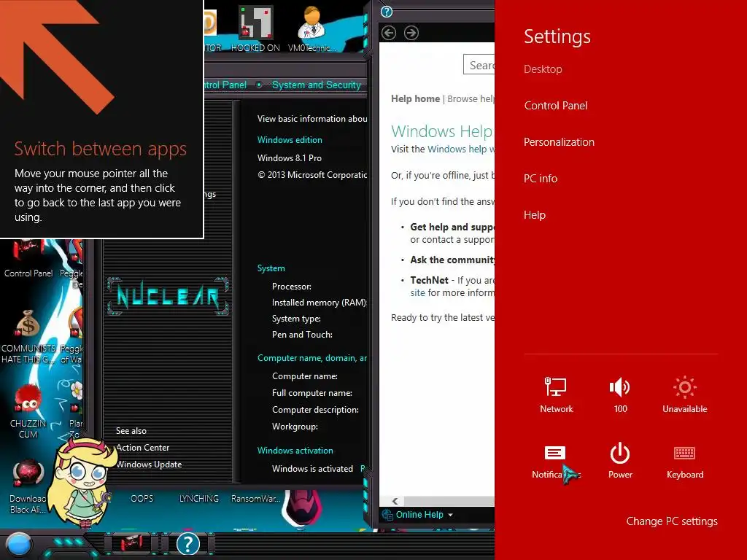747x560 pixels.
Task: Click the 'Processor:' label
Action: (292, 286)
